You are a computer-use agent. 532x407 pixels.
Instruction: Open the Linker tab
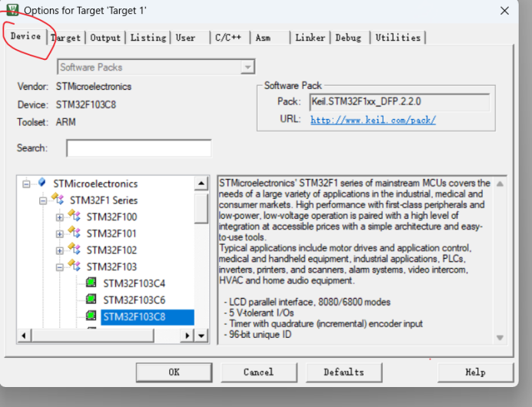pyautogui.click(x=310, y=38)
